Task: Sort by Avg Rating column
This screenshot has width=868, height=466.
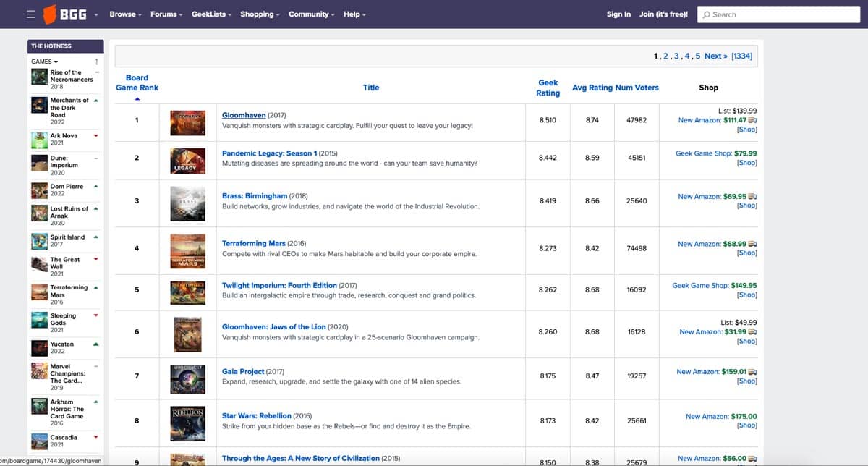Action: tap(592, 88)
